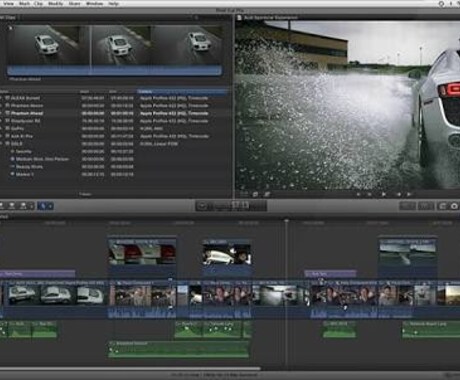The width and height of the screenshot is (460, 380).
Task: Select the purple title clip right of the playhead
Action: pos(330,274)
